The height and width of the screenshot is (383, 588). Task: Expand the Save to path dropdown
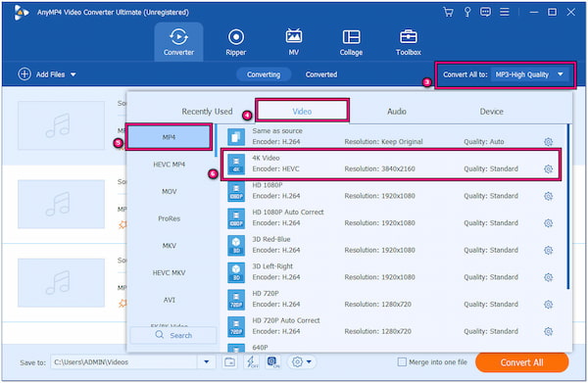click(206, 362)
